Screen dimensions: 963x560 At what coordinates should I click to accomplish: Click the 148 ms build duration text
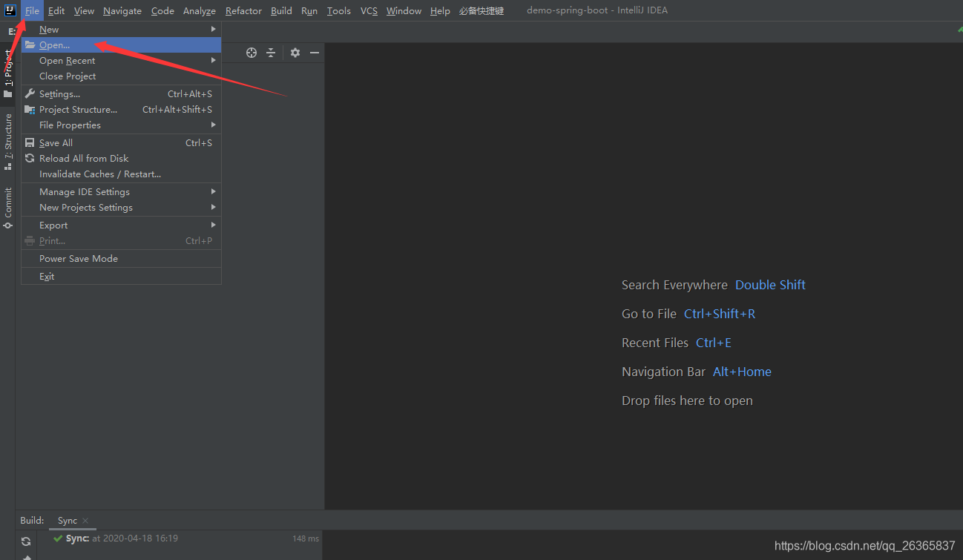click(306, 538)
